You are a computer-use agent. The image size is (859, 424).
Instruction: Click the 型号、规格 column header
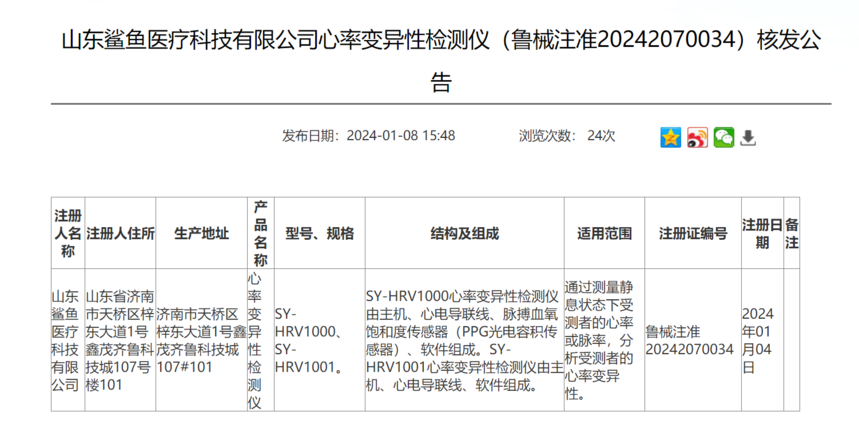pyautogui.click(x=320, y=233)
